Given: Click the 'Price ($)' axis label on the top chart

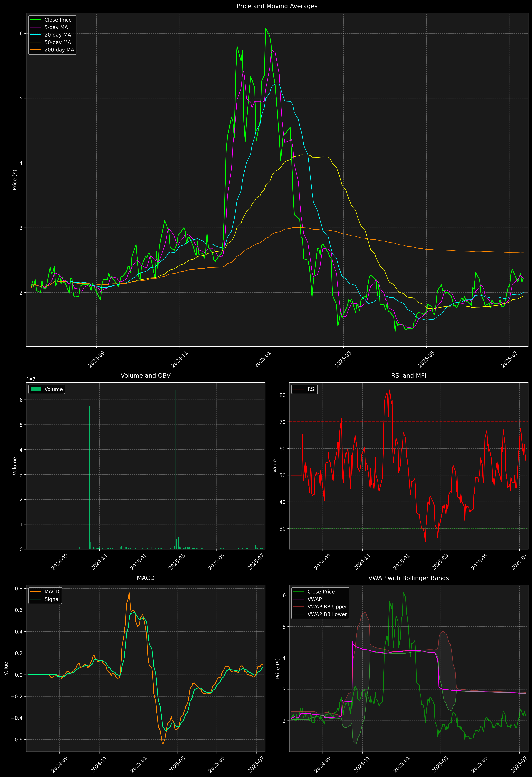Looking at the screenshot, I should 15,180.
